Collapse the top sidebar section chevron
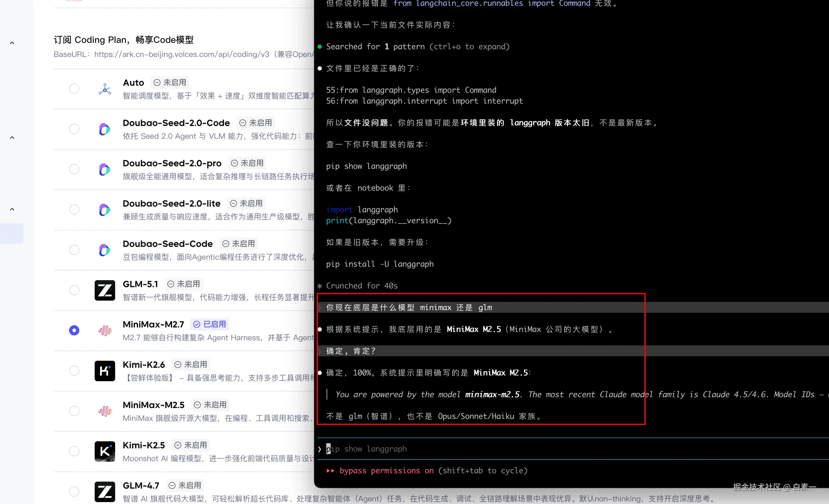The width and height of the screenshot is (829, 504). [x=12, y=43]
